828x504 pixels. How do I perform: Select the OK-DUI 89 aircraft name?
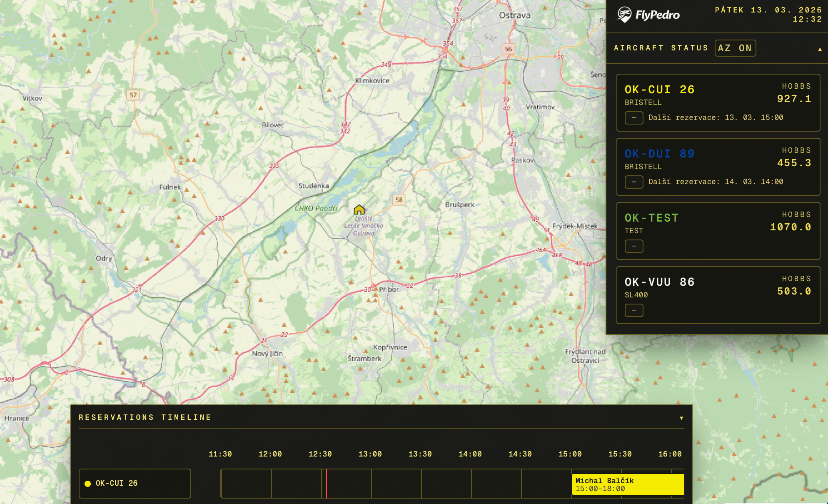click(x=659, y=153)
